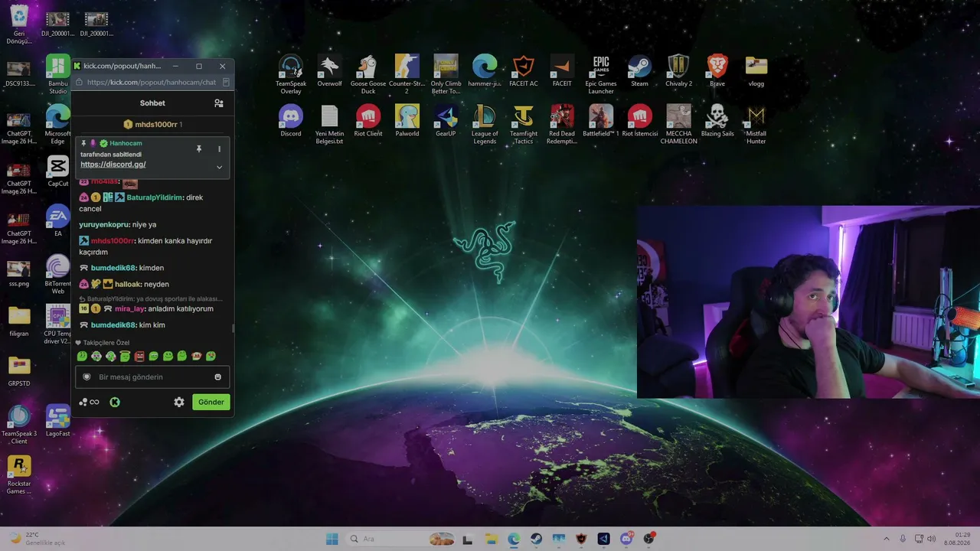The image size is (980, 551).
Task: Select the Discord desktop shortcut
Action: tap(291, 120)
